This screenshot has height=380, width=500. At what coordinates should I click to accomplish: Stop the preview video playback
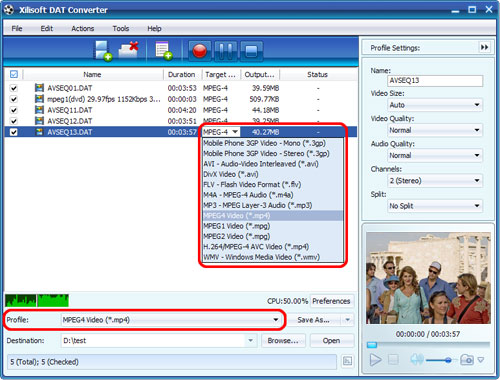click(x=393, y=360)
